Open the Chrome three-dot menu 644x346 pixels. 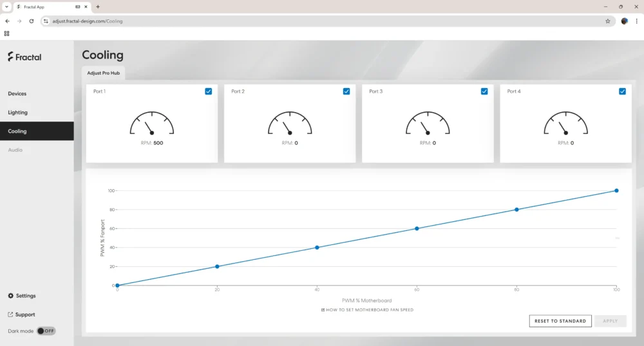[x=637, y=21]
